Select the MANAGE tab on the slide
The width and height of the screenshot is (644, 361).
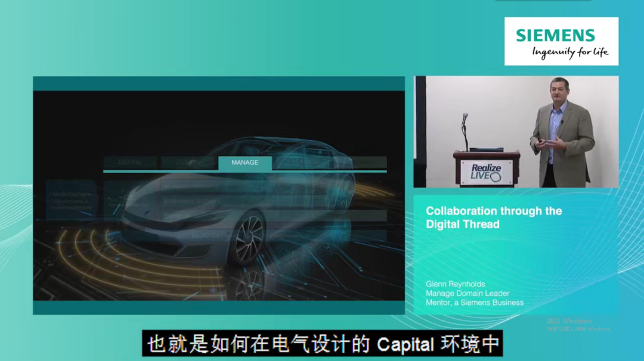[x=245, y=163]
